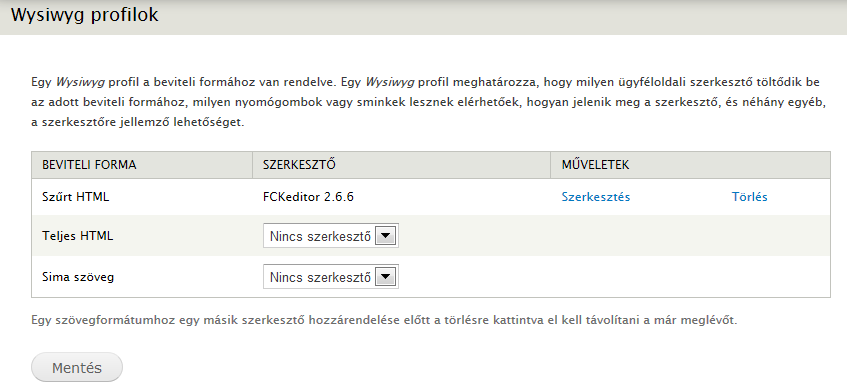Click the note about removing an existing editor
847x388 pixels.
(x=384, y=320)
